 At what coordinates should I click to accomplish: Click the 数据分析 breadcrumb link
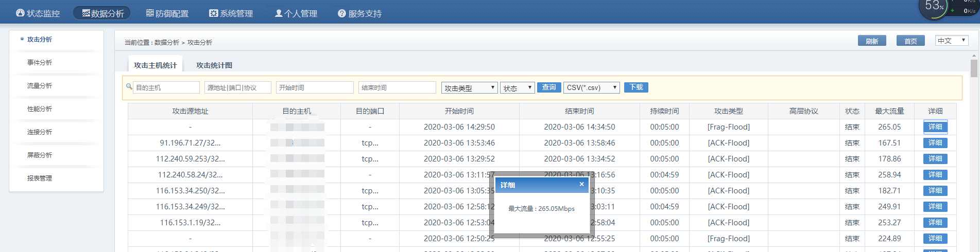point(167,43)
